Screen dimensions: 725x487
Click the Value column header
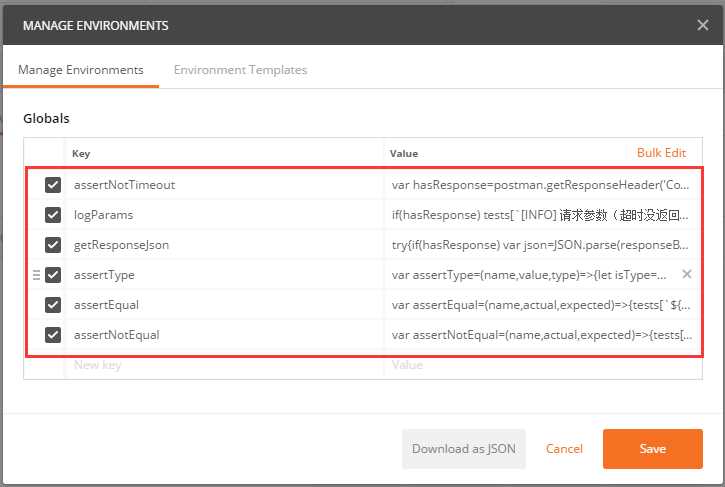404,154
